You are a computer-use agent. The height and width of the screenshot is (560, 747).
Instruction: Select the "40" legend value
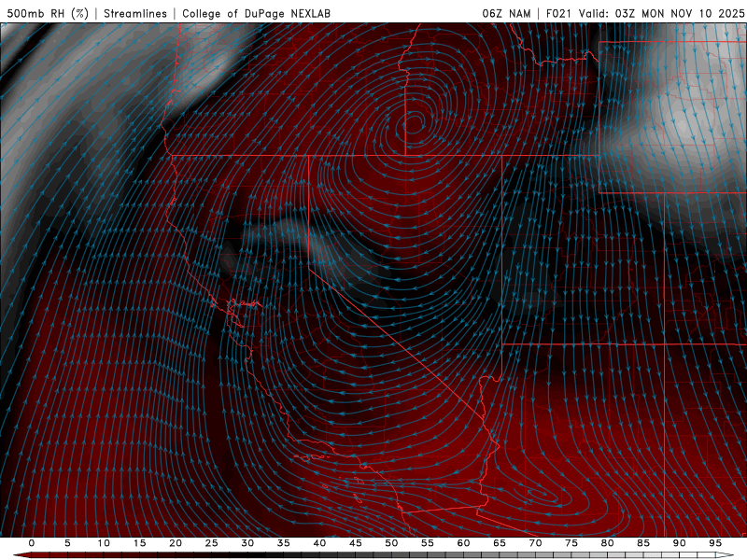click(319, 543)
